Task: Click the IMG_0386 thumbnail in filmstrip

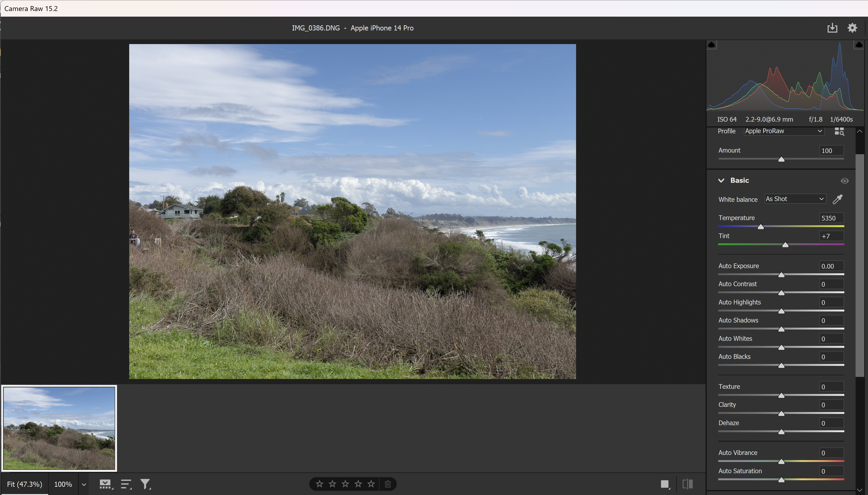Action: point(59,428)
